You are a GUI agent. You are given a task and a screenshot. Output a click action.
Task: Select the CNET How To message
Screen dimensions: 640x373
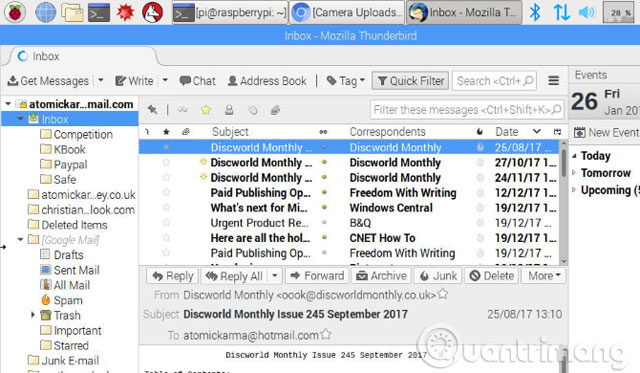coord(349,238)
